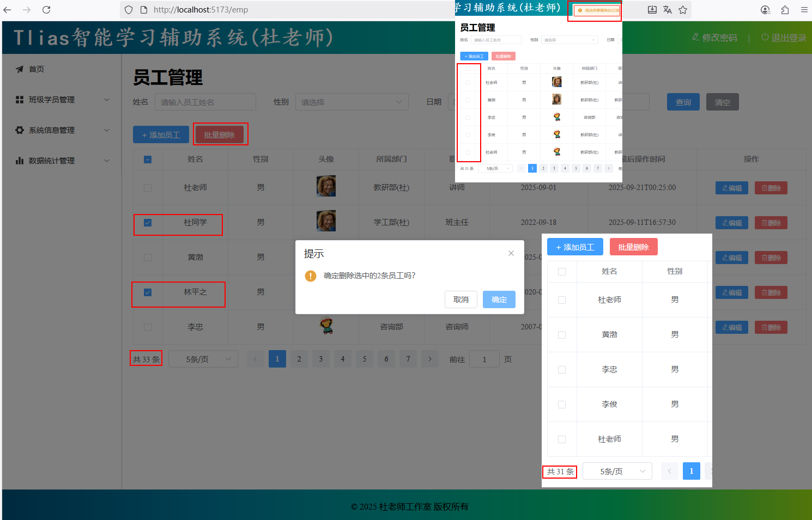Confirm deletion with the 确定 button
This screenshot has width=812, height=520.
[x=499, y=299]
